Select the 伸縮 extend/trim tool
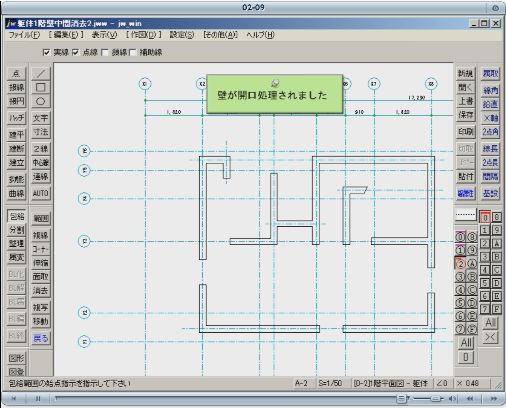 [x=41, y=263]
